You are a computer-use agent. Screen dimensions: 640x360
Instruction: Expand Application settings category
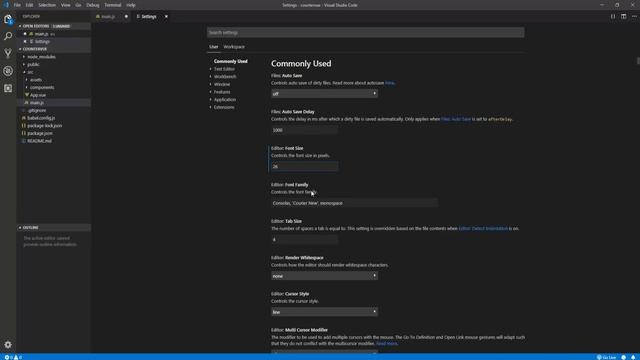click(224, 100)
